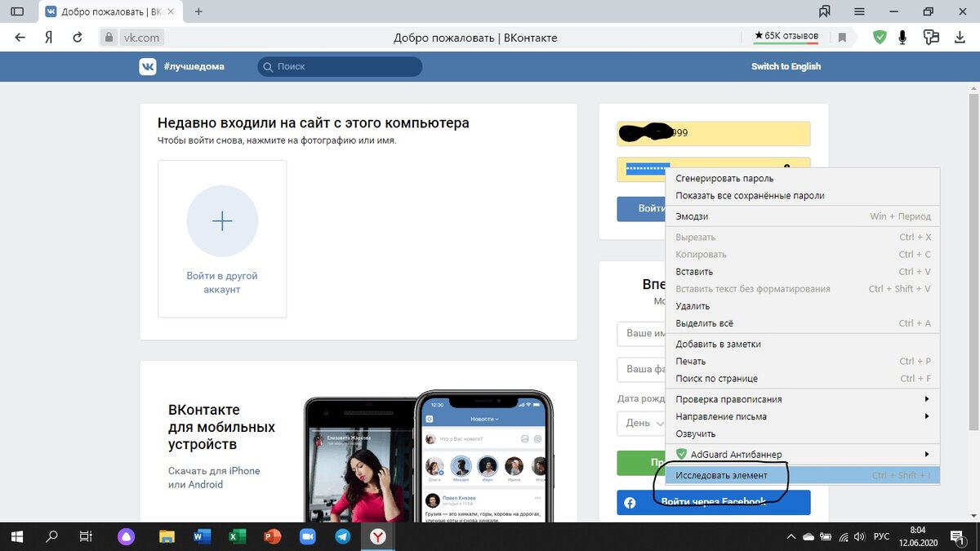
Task: Open PowerPoint from the taskbar
Action: pos(272,536)
